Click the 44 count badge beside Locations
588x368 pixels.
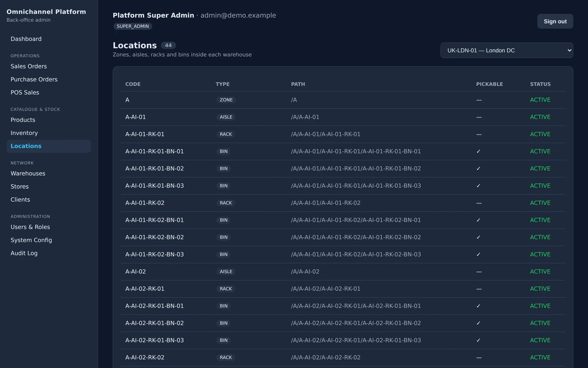(168, 45)
